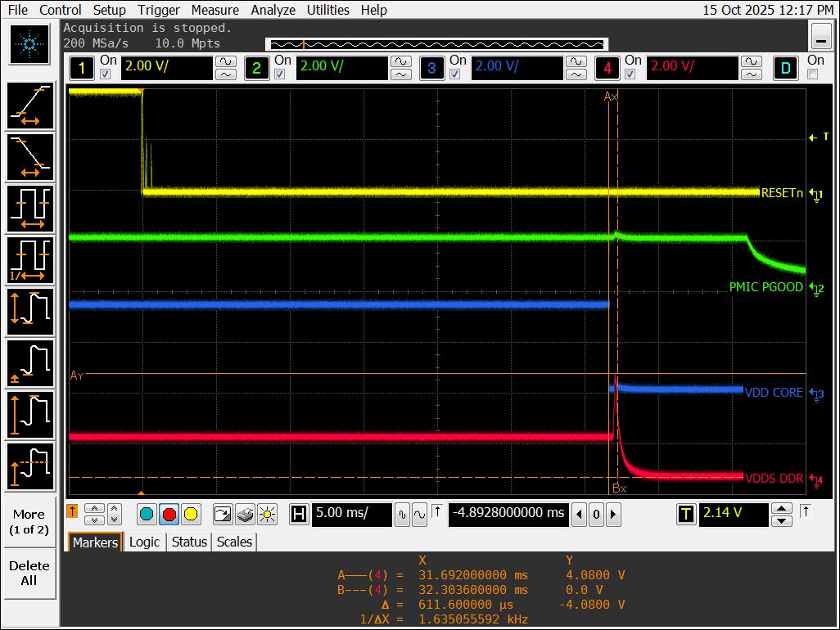Click Delete All button
This screenshot has height=630, width=840.
point(29,574)
